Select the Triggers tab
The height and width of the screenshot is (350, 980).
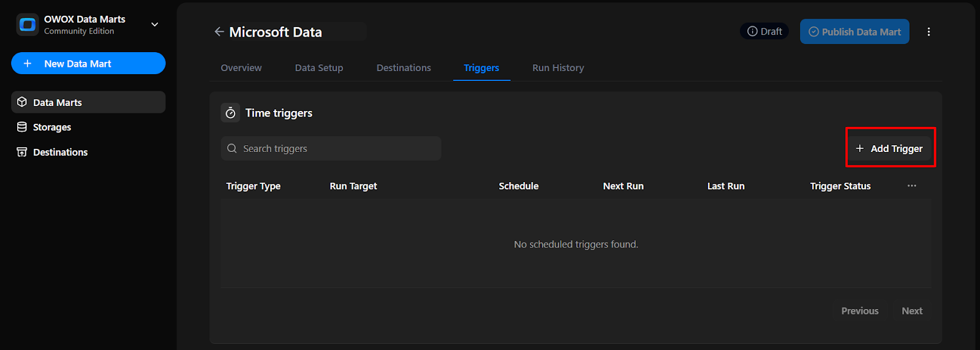coord(481,68)
